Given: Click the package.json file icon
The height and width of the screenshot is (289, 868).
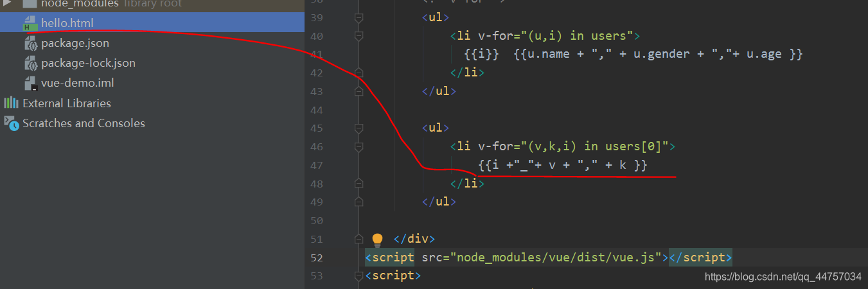Looking at the screenshot, I should (x=30, y=44).
